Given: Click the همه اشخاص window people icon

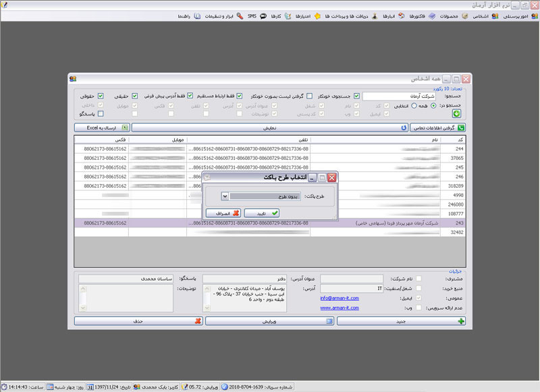Looking at the screenshot, I should click(73, 79).
